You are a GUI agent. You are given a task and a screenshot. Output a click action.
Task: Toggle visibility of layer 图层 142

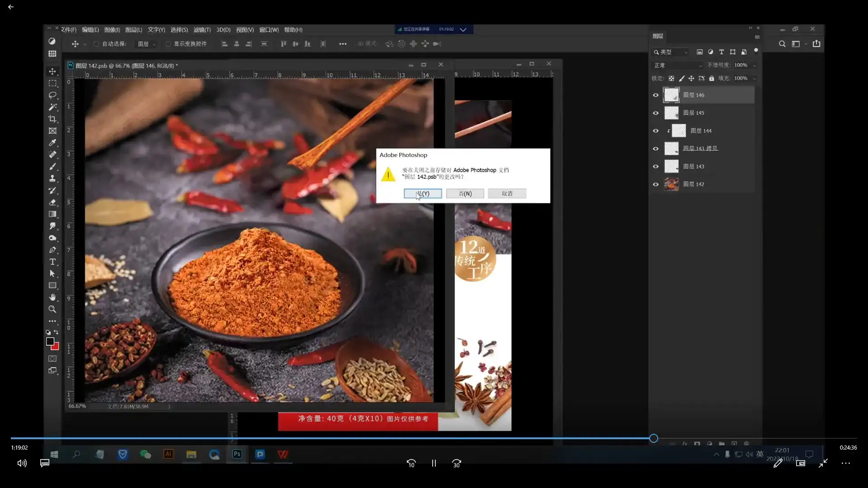(656, 184)
